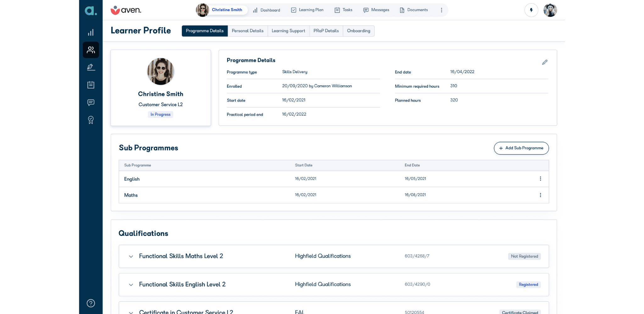Edit Programme Details with the pencil icon
Screen dimensions: 644x314
coord(545,62)
